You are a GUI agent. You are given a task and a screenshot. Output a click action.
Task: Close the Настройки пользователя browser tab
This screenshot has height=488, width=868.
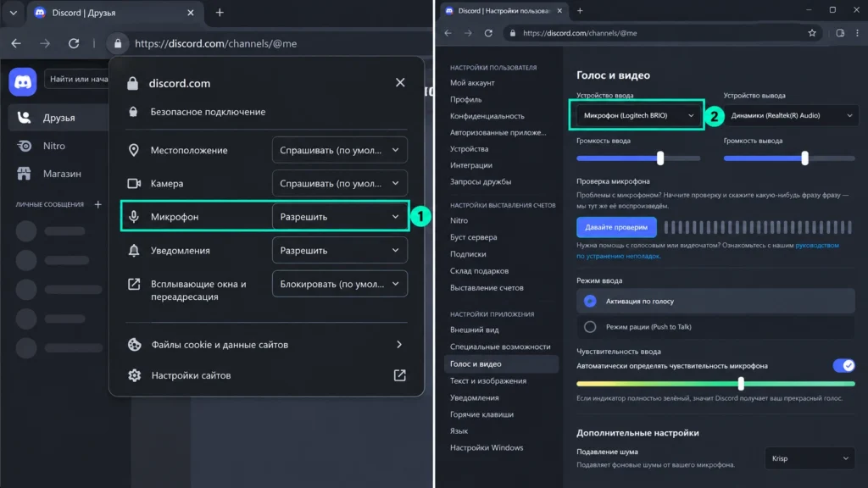tap(559, 10)
